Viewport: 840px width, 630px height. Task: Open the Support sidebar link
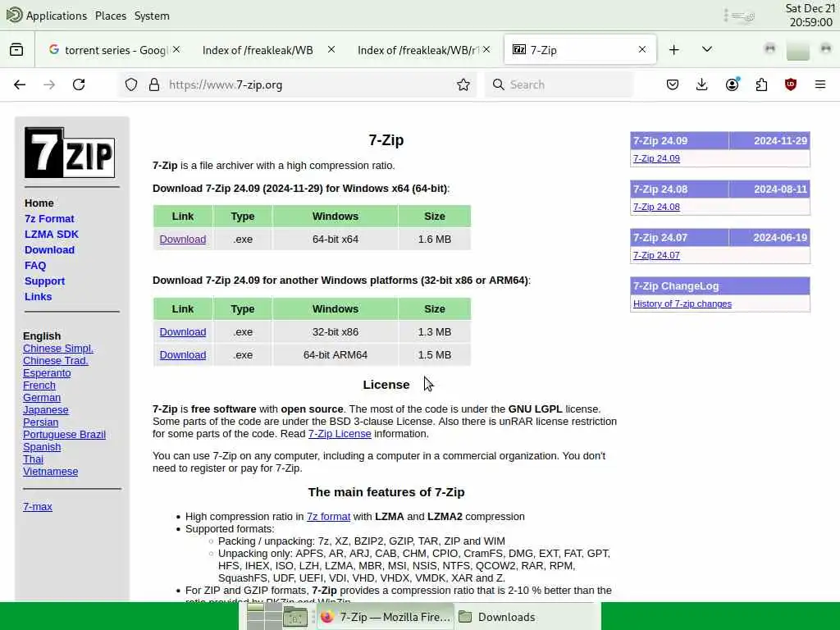pyautogui.click(x=44, y=281)
